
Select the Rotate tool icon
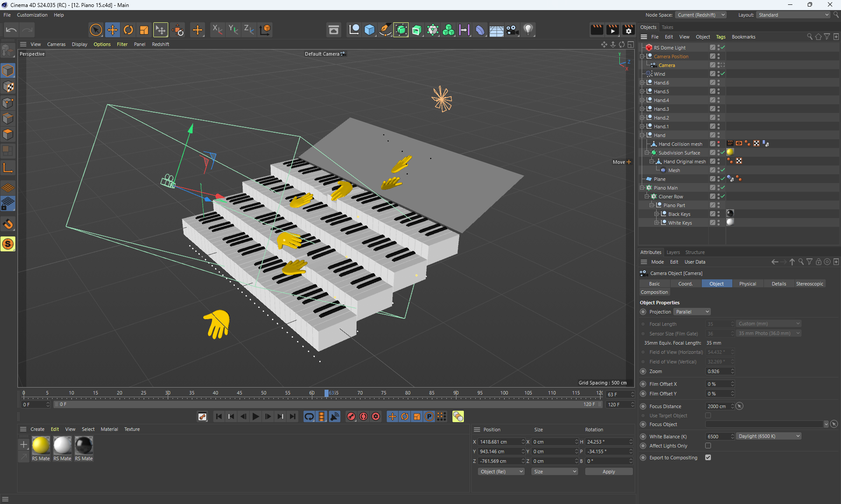[x=128, y=30]
